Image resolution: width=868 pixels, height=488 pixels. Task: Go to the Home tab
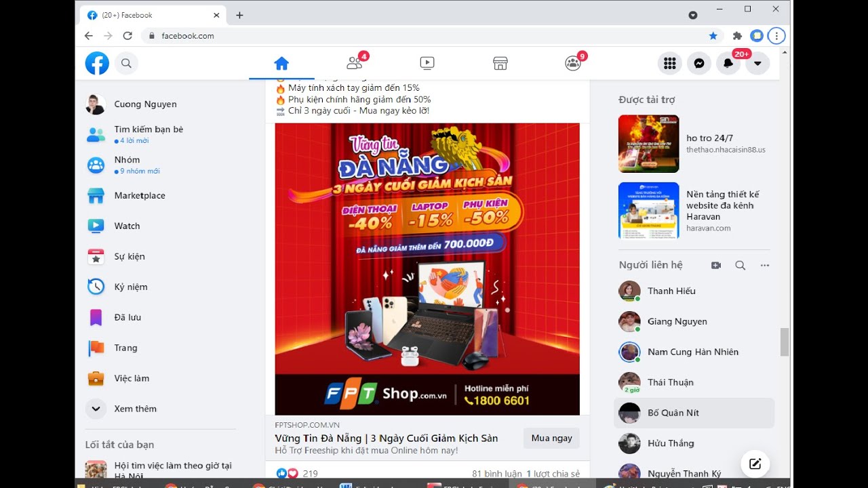coord(281,63)
